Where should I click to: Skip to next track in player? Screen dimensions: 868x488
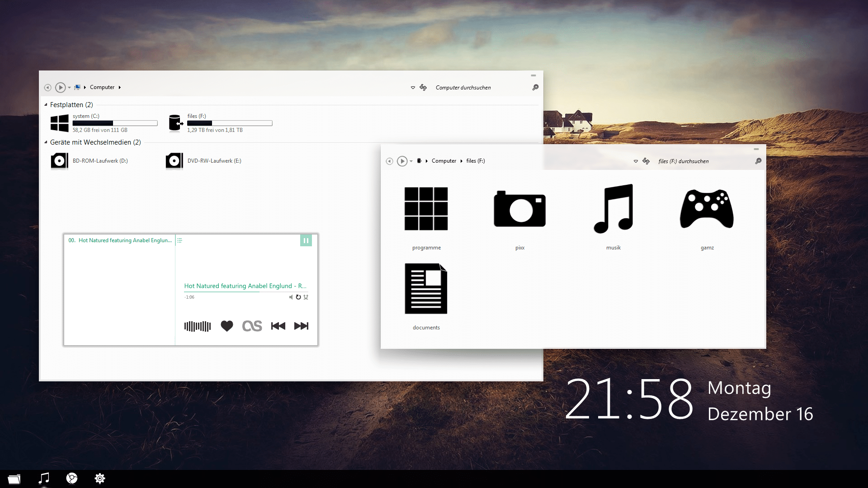click(301, 326)
